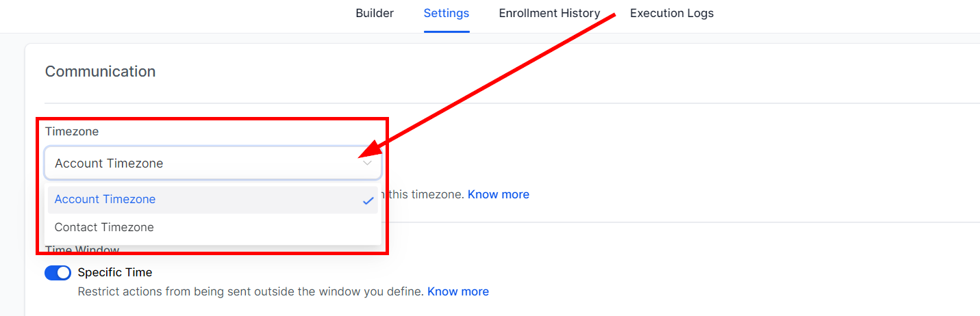Image resolution: width=980 pixels, height=316 pixels.
Task: Click the text ending in "this timezone."
Action: click(426, 194)
